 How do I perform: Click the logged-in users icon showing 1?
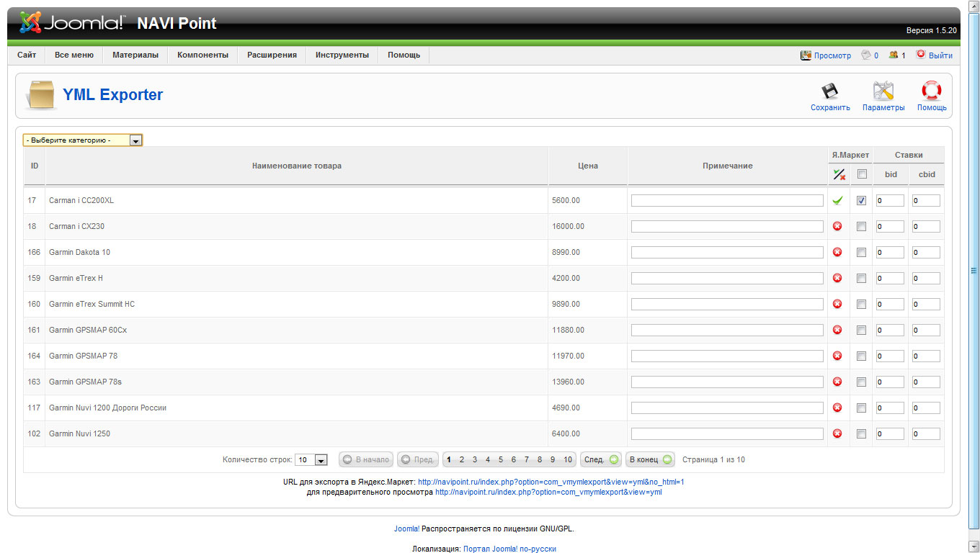[x=894, y=55]
